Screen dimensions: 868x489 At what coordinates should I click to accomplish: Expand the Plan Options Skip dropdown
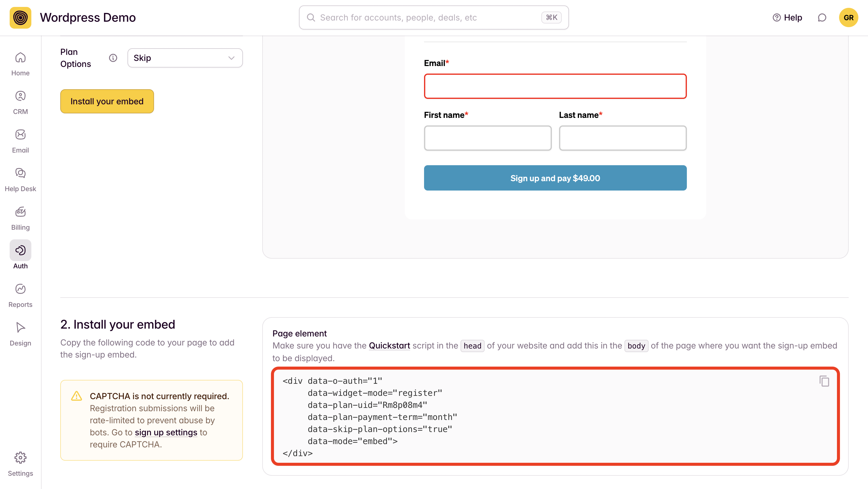tap(185, 58)
